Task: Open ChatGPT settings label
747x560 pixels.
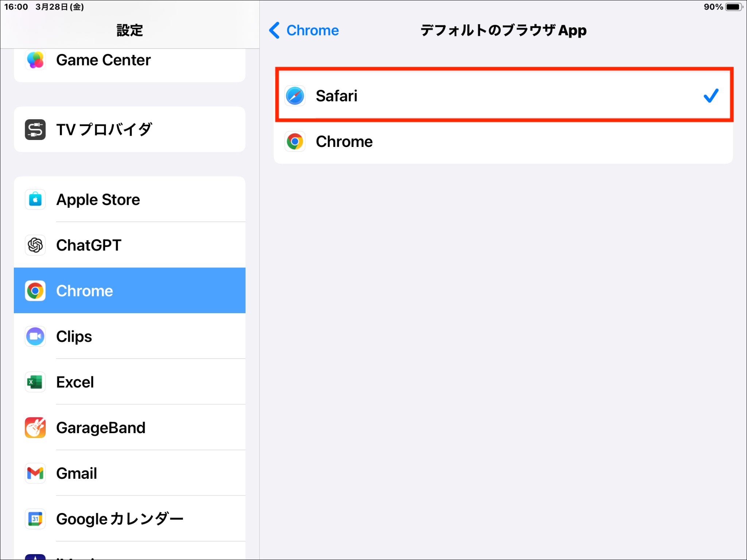Action: [x=89, y=245]
